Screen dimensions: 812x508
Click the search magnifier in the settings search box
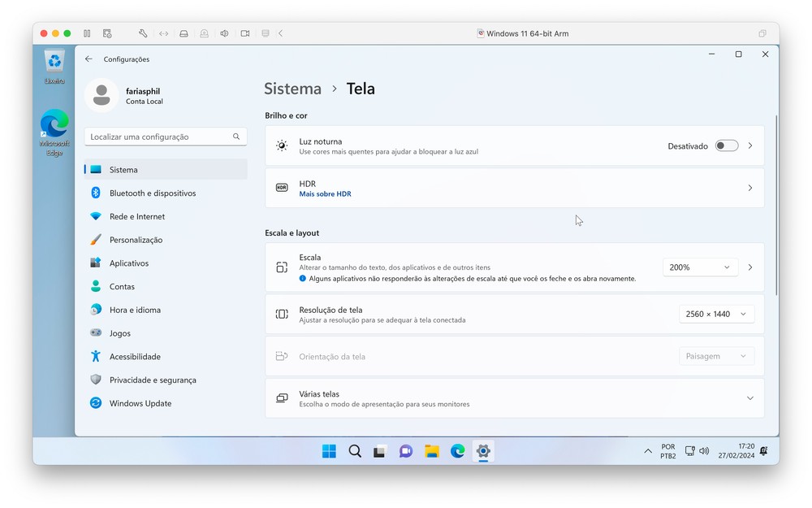236,137
